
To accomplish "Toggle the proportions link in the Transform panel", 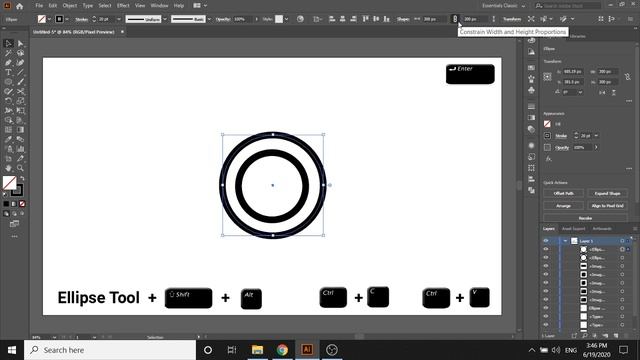I will pyautogui.click(x=627, y=76).
